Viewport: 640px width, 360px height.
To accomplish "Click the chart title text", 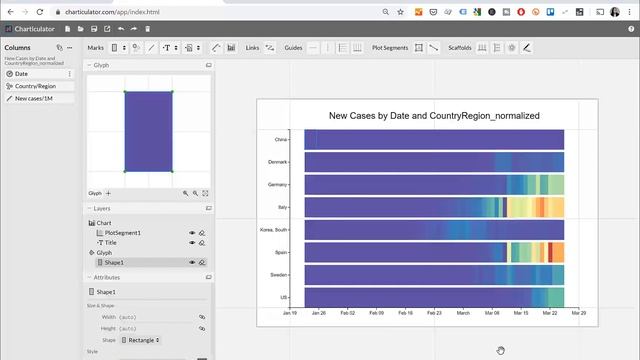I will pyautogui.click(x=434, y=116).
